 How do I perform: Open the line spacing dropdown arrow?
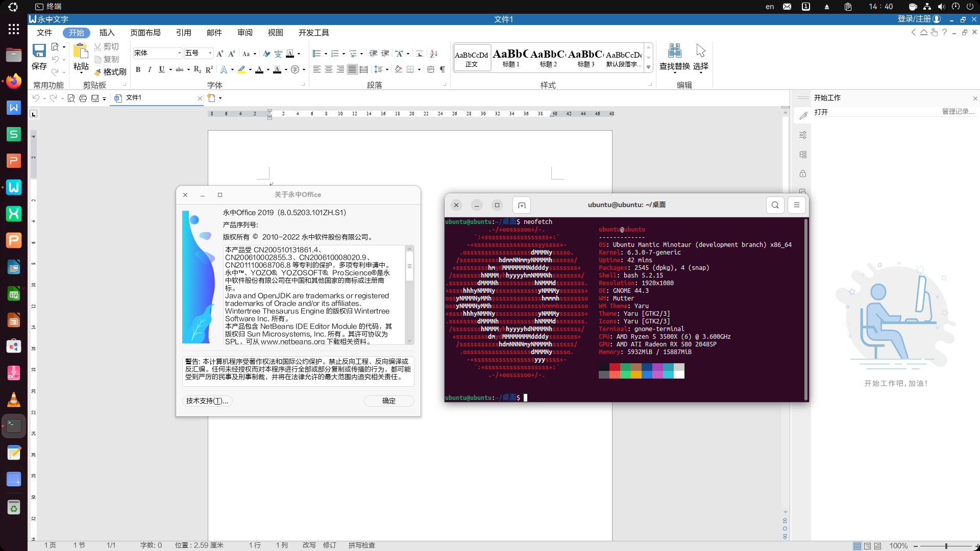tap(387, 69)
